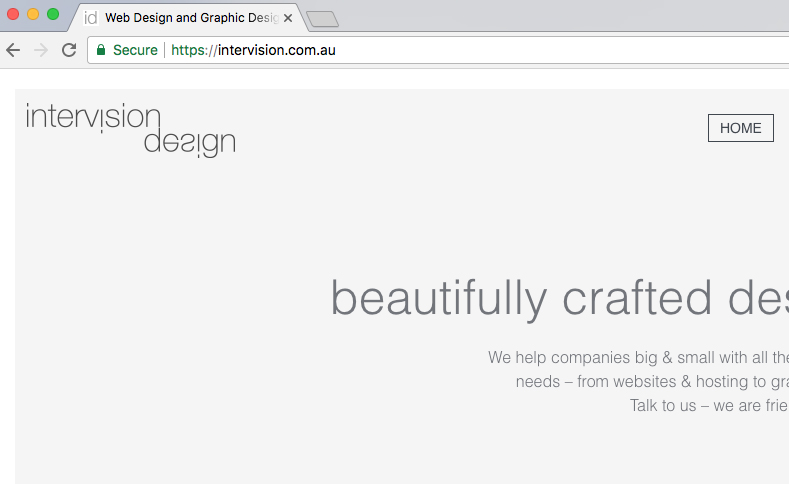Click the 'needs – from websites & hosting' line
Image resolution: width=789 pixels, height=484 pixels.
[634, 381]
